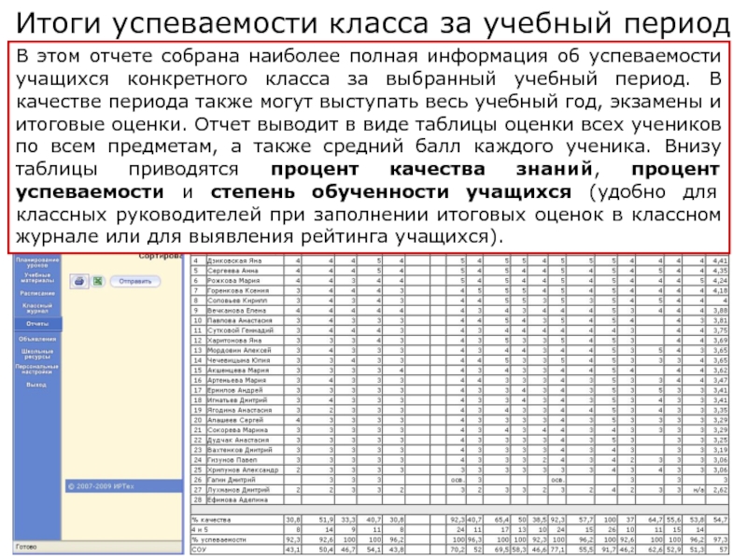The height and width of the screenshot is (560, 747).
Task: Click the average score 3,25
Action: pyautogui.click(x=720, y=440)
